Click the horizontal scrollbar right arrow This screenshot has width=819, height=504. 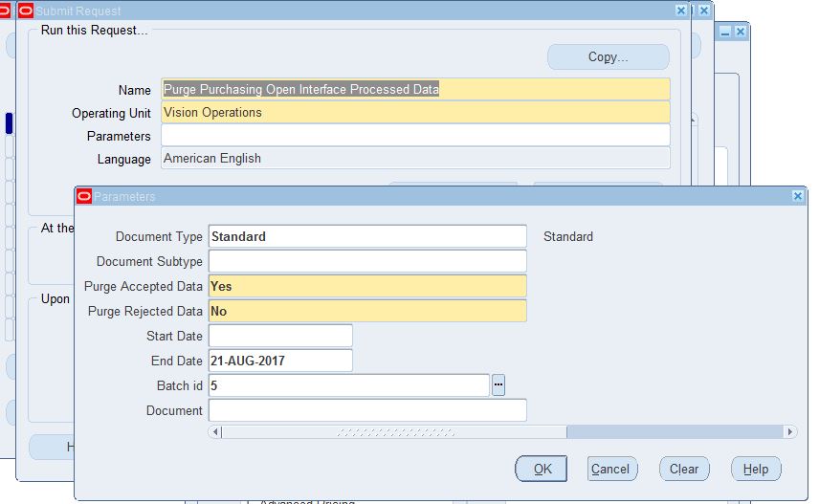pyautogui.click(x=789, y=432)
